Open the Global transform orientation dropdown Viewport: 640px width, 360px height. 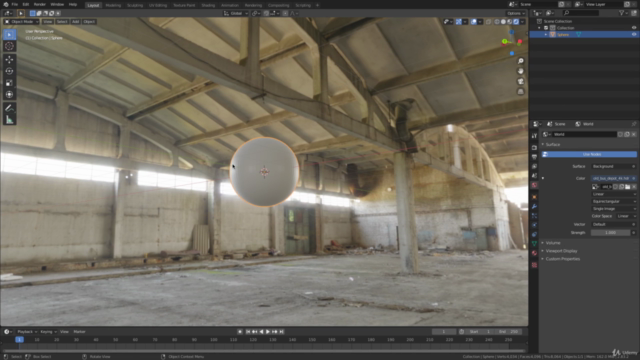tap(236, 13)
